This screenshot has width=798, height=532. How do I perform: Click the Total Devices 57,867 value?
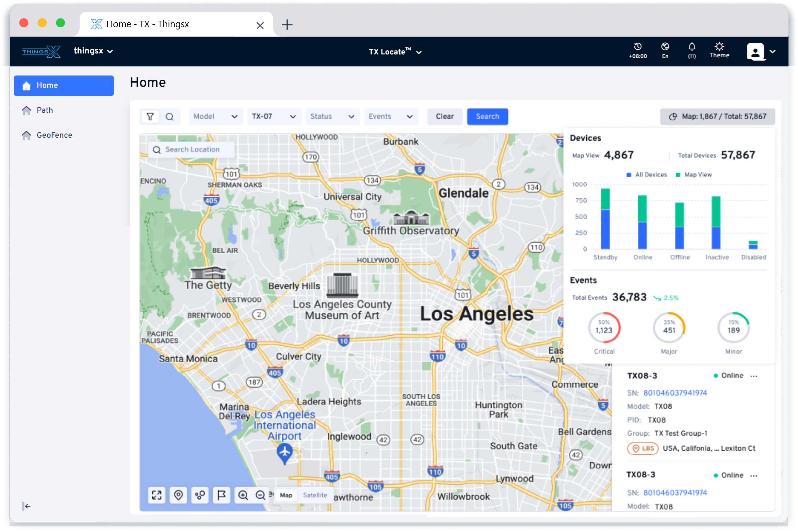click(x=738, y=155)
